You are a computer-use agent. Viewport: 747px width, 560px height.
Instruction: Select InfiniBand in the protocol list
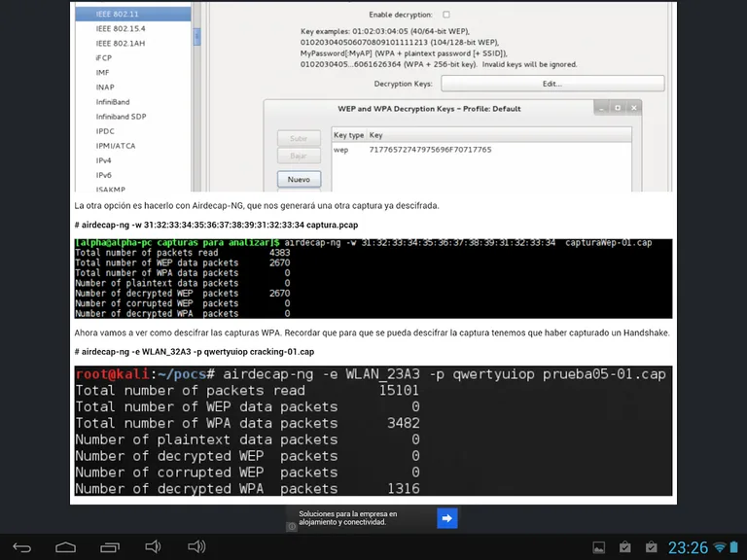113,102
